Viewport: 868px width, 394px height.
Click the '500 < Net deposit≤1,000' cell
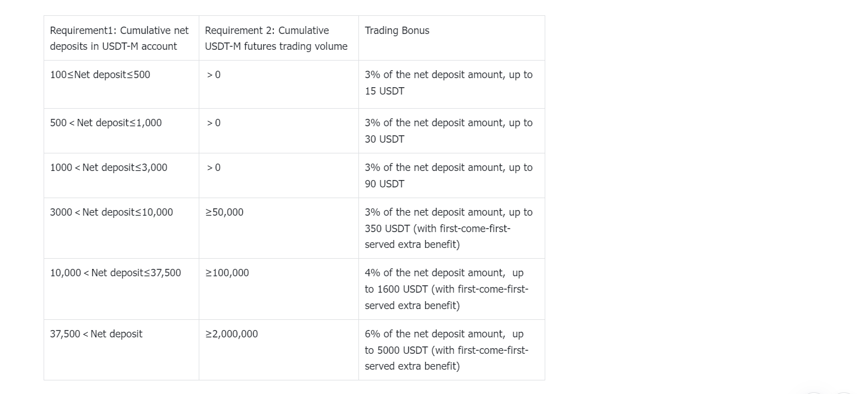[x=121, y=131]
